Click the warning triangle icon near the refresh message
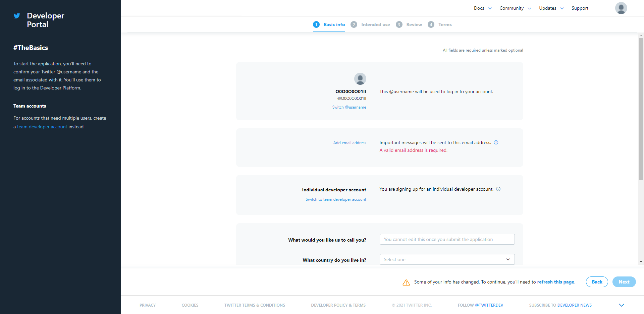The image size is (644, 314). click(406, 282)
